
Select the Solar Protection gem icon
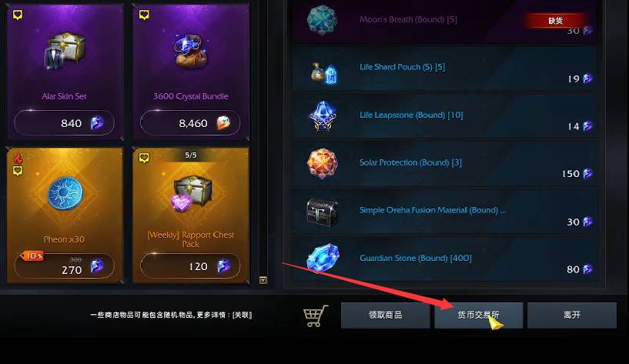pos(322,163)
